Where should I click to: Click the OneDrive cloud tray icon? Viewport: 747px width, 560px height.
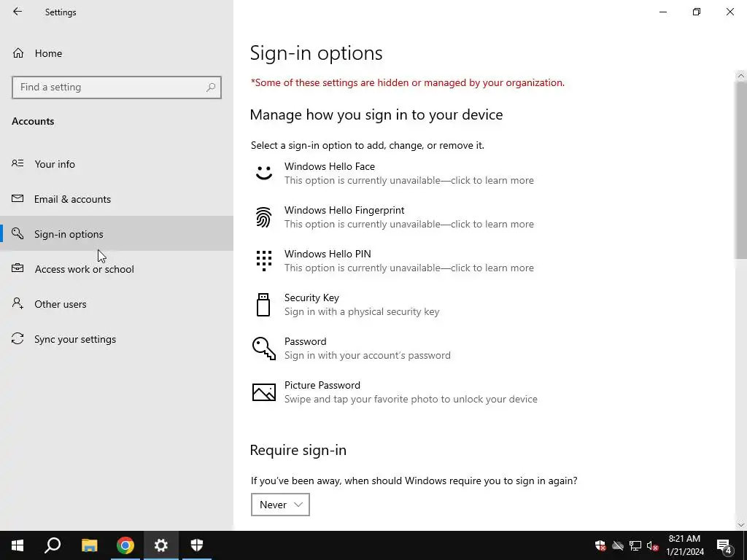618,545
